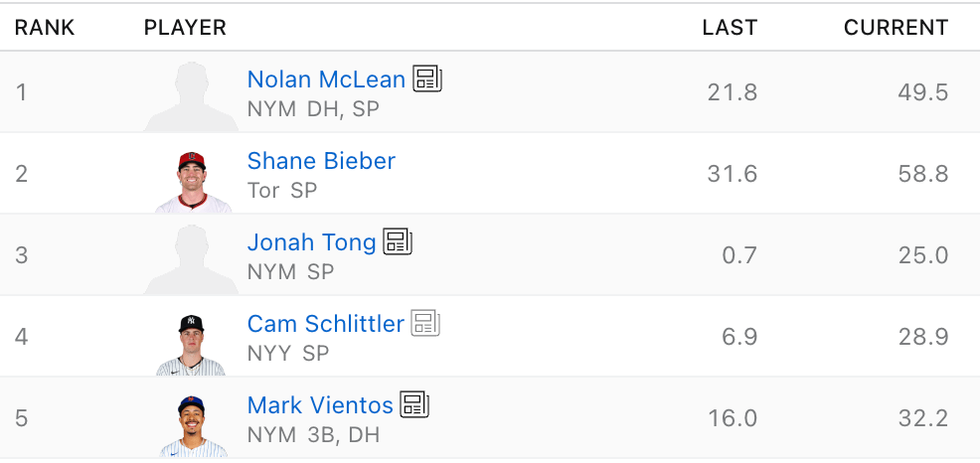This screenshot has height=463, width=980.
Task: Sort by the PLAYER column header
Action: 185,27
